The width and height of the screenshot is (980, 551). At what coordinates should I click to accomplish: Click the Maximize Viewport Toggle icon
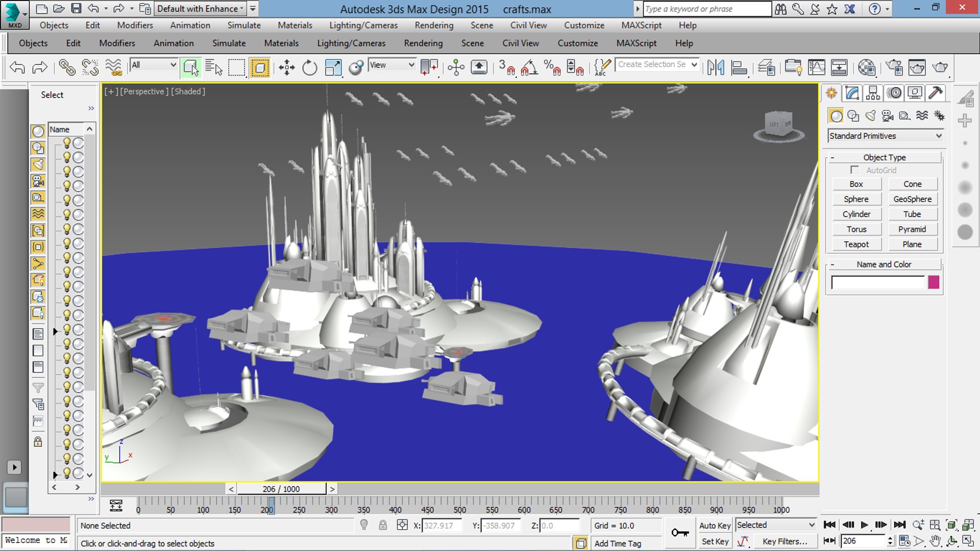coord(968,541)
